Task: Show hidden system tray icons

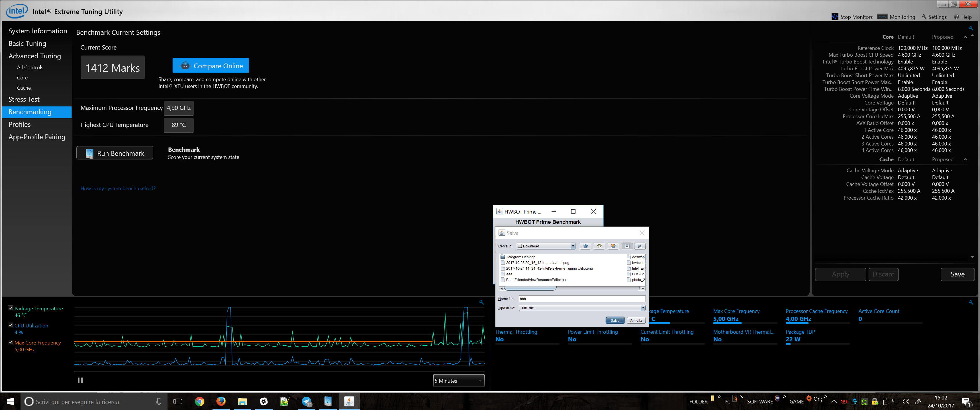Action: 834,401
